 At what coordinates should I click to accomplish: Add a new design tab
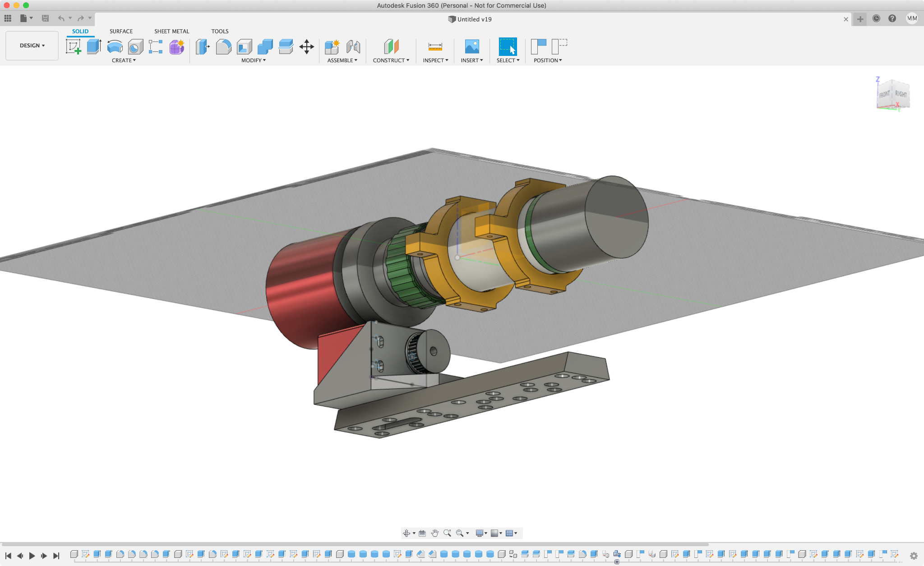[x=860, y=19]
